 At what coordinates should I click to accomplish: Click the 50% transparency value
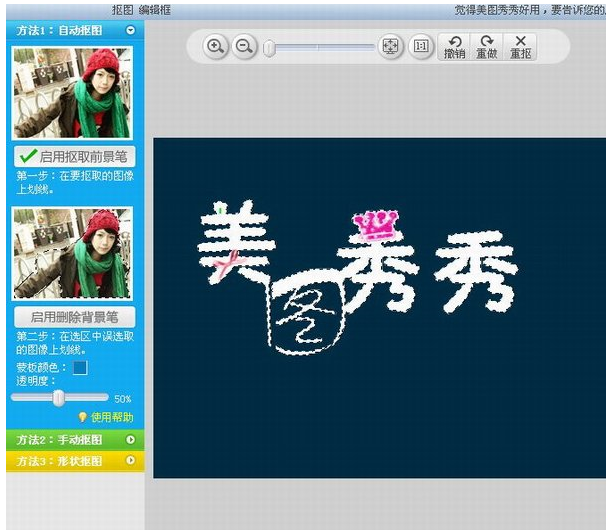click(123, 399)
